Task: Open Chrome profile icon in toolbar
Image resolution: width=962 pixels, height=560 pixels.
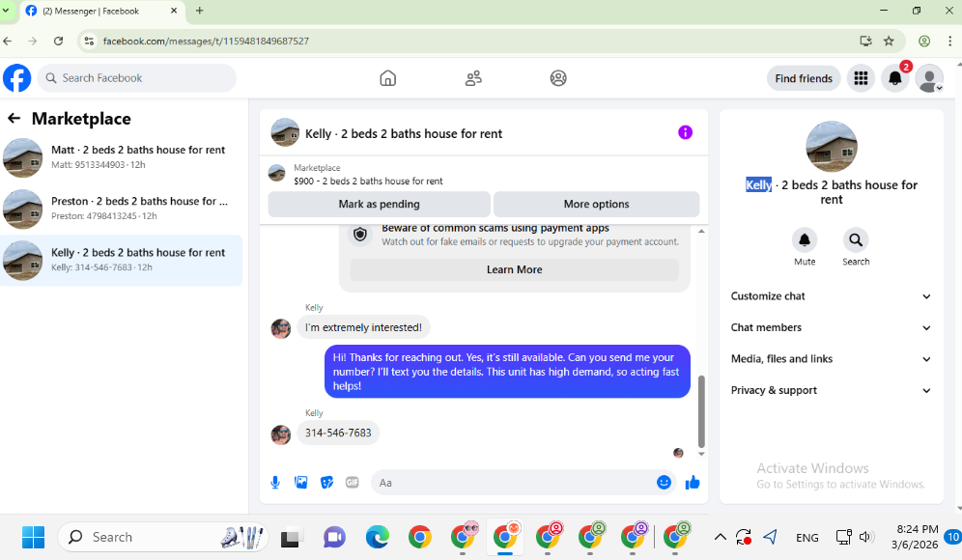Action: [x=924, y=42]
